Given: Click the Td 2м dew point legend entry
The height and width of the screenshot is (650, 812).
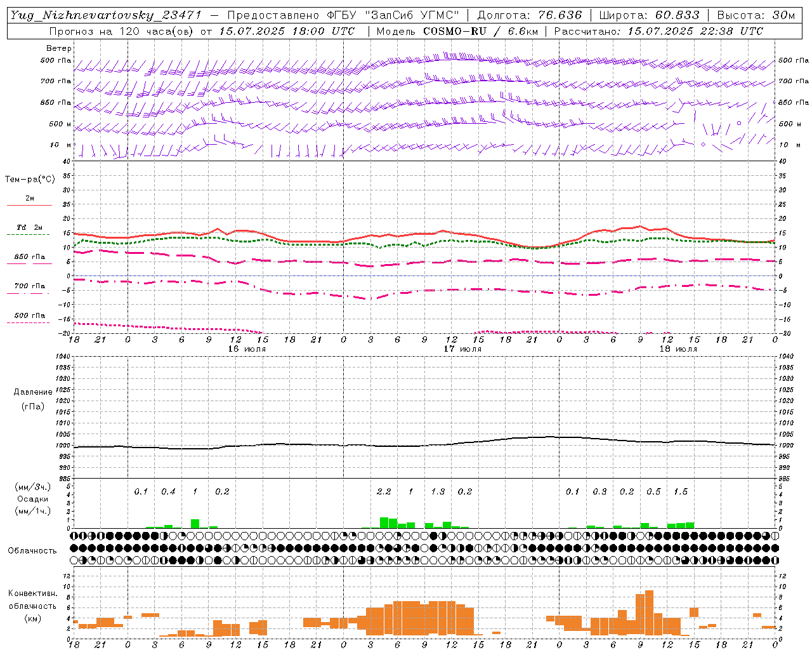Looking at the screenshot, I should [x=29, y=227].
